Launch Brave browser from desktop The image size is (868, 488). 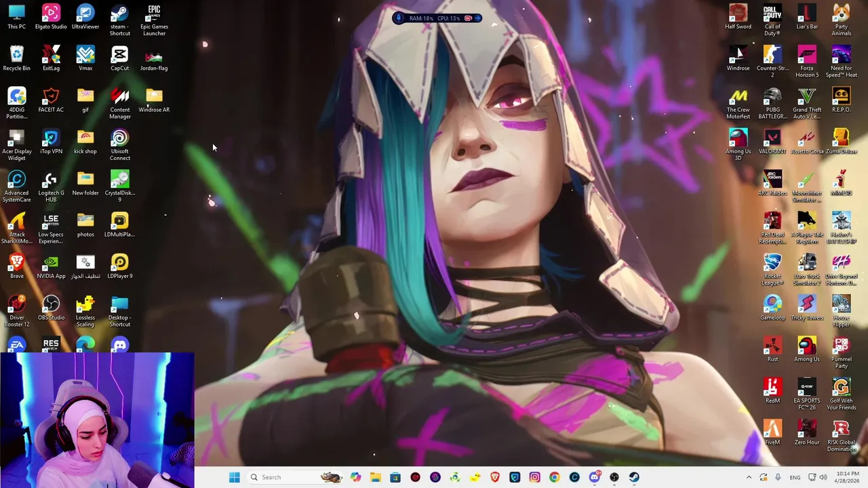[x=17, y=266]
